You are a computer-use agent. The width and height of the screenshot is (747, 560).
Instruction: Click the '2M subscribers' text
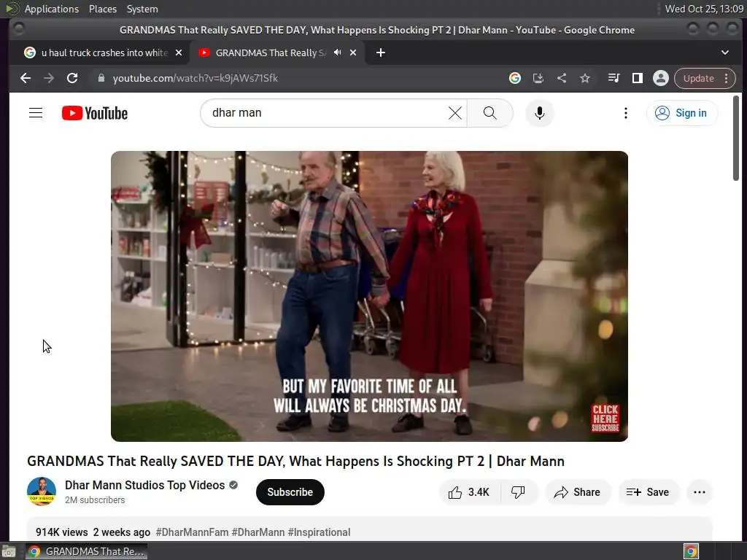coord(95,500)
